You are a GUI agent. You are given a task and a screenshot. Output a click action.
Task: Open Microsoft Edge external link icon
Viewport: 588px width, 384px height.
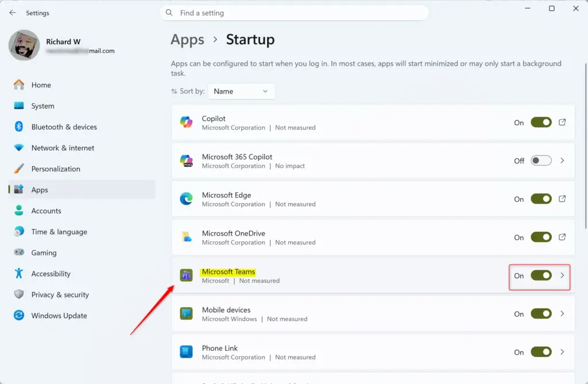pyautogui.click(x=562, y=199)
